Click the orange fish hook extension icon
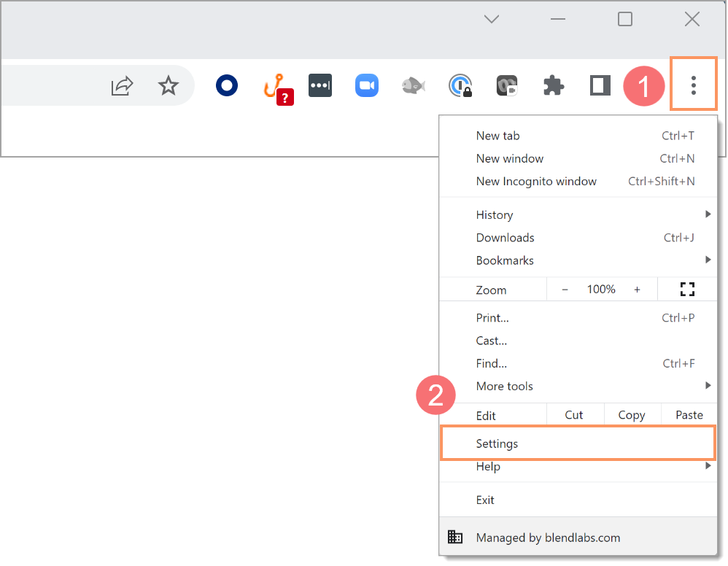The height and width of the screenshot is (566, 728). click(278, 89)
